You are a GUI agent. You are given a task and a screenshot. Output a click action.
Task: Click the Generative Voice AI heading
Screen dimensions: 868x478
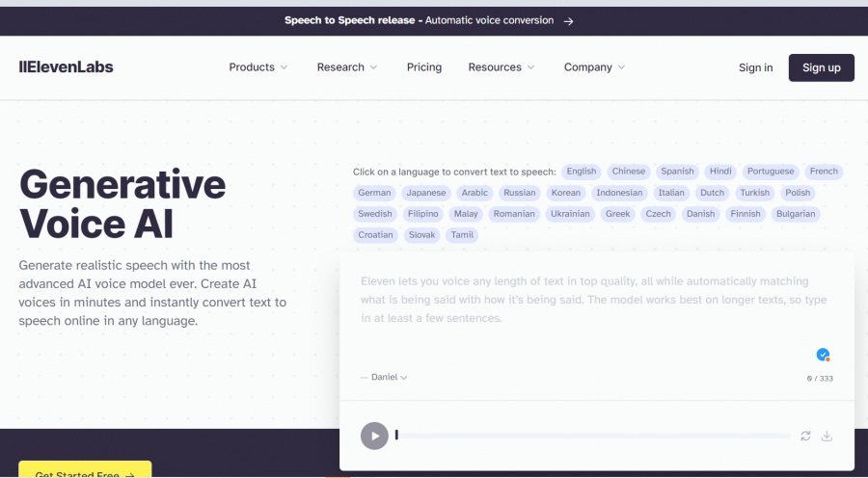122,203
